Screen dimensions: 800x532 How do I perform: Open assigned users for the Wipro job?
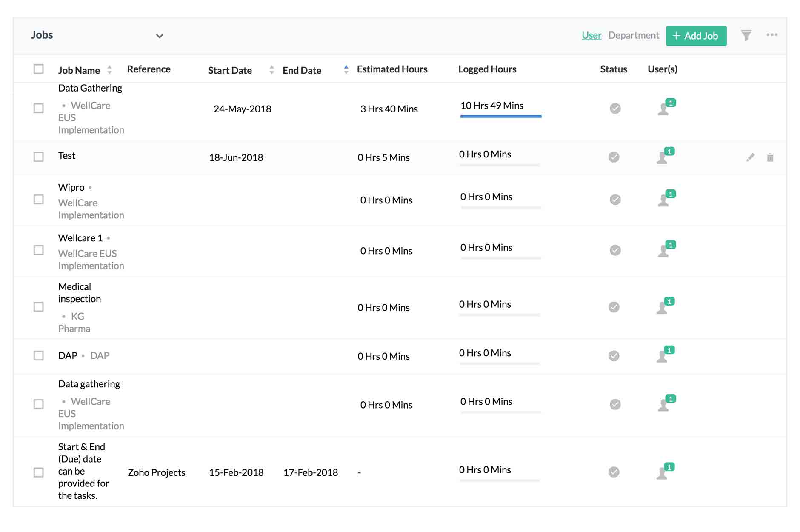[x=664, y=200]
